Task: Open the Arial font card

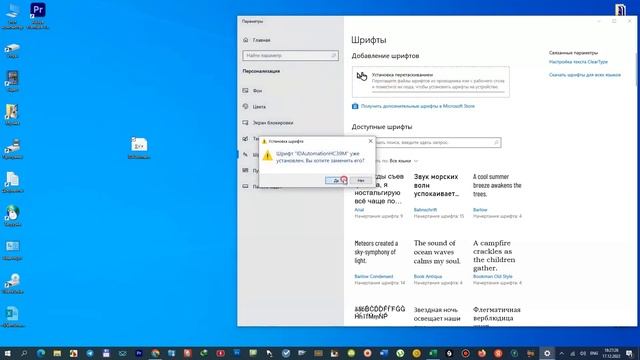Action: [x=379, y=196]
